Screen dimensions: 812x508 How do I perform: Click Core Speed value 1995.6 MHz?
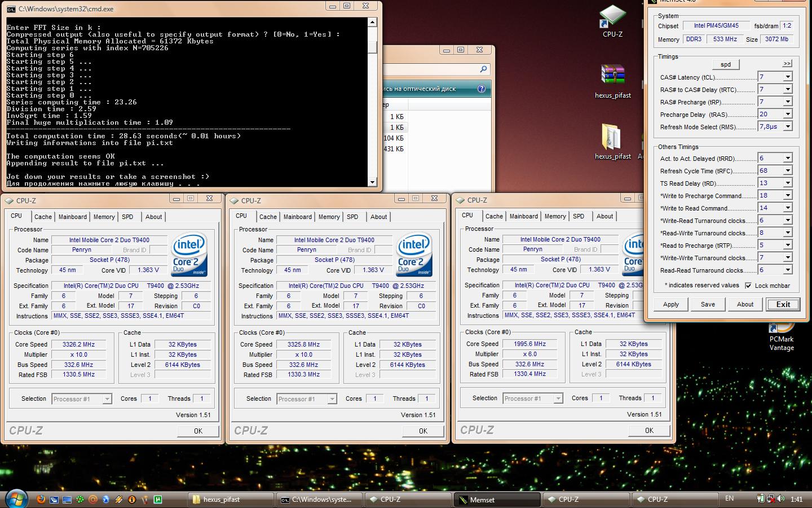530,344
